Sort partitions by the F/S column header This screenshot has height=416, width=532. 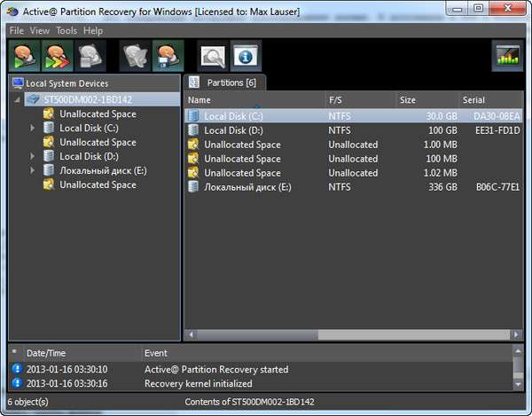coord(361,99)
